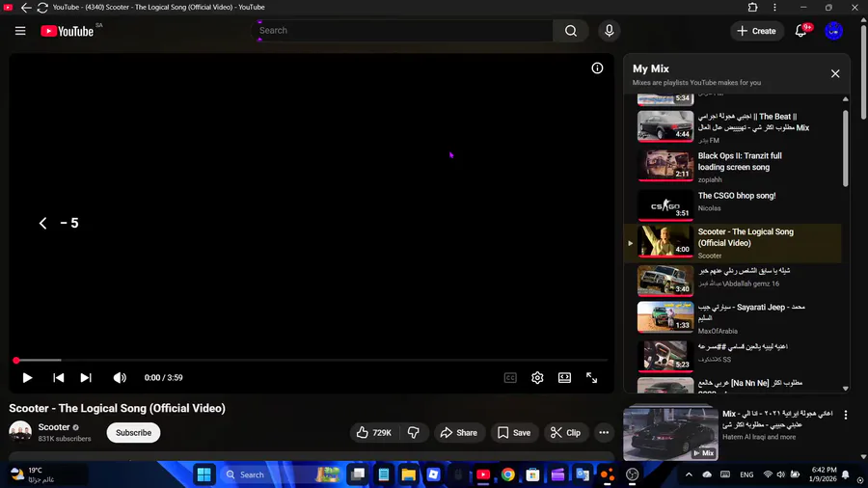Share this video

pyautogui.click(x=459, y=433)
